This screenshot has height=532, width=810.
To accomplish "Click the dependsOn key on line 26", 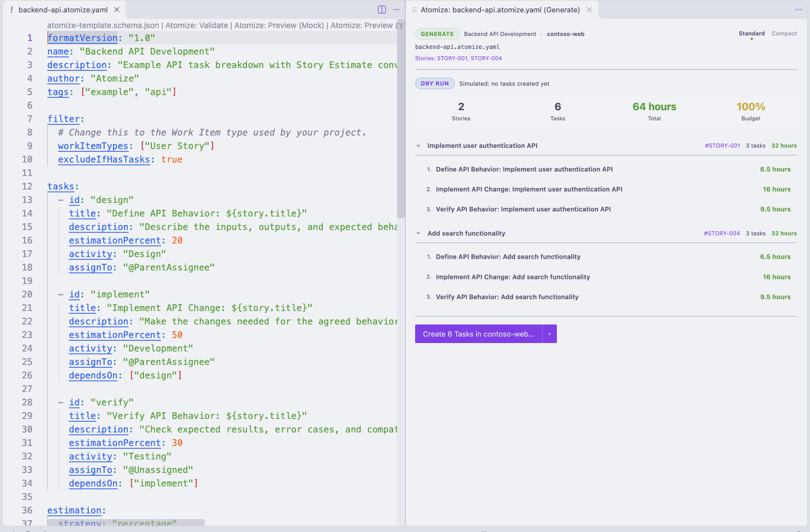I will 93,375.
